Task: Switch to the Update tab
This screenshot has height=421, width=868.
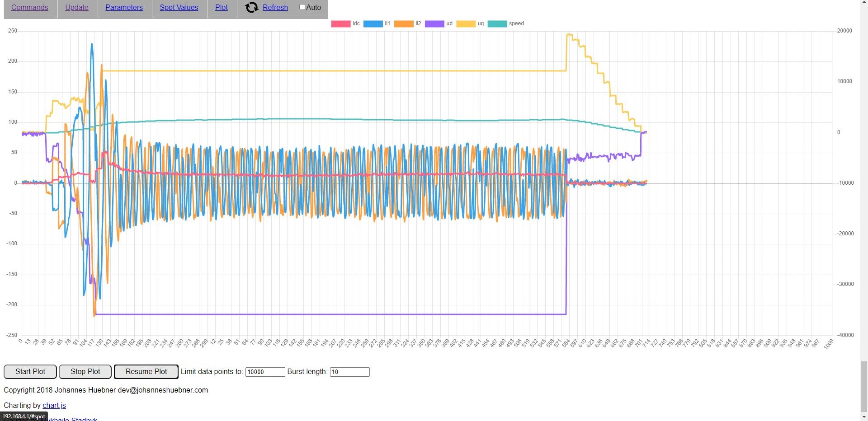Action: 77,8
